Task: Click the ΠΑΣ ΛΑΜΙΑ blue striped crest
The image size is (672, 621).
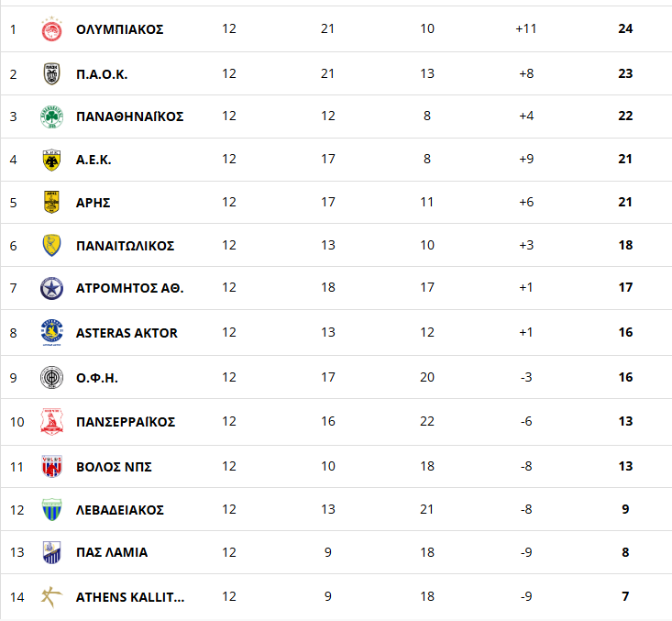Action: click(x=52, y=552)
